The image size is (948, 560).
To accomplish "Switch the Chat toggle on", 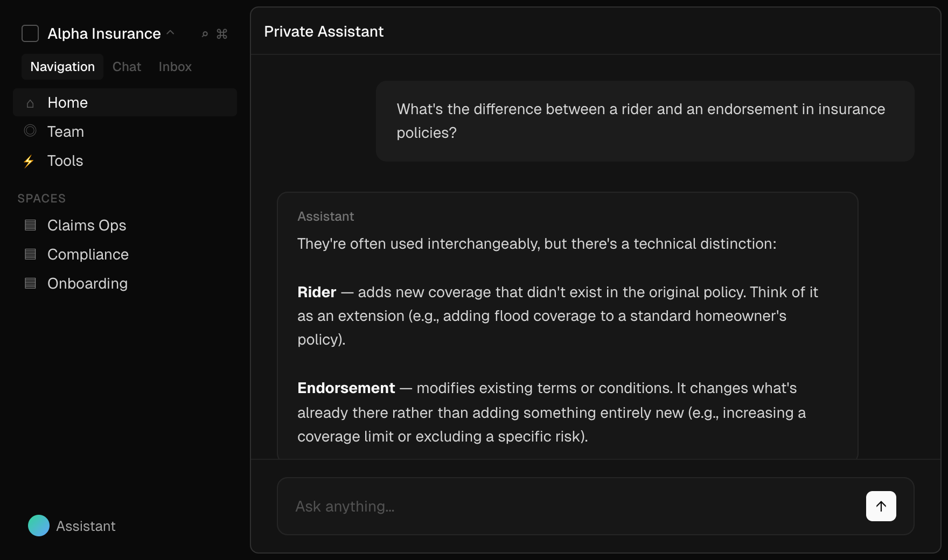I will tap(126, 66).
